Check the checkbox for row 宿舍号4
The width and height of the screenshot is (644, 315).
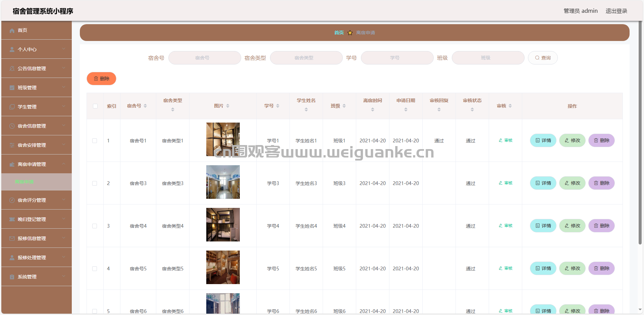pos(95,226)
